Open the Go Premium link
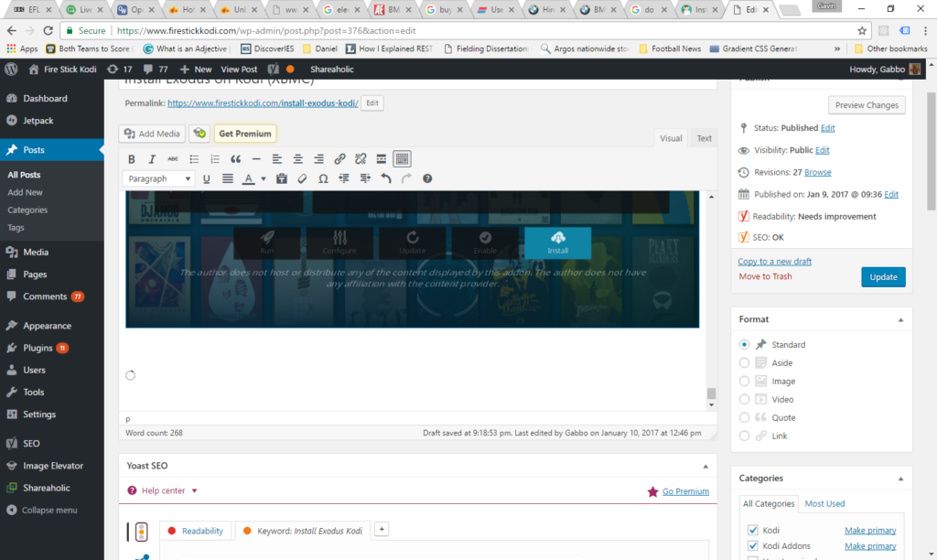937x560 pixels. (x=685, y=491)
